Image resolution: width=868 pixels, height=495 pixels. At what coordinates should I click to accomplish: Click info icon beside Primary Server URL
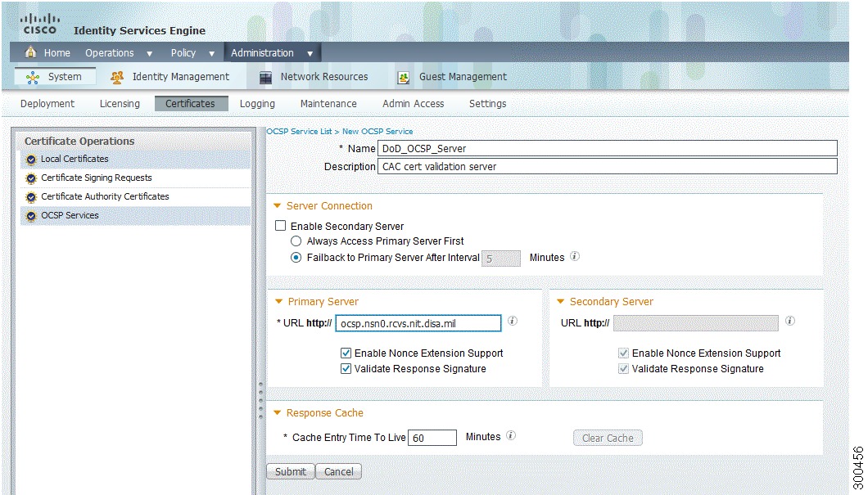[513, 321]
